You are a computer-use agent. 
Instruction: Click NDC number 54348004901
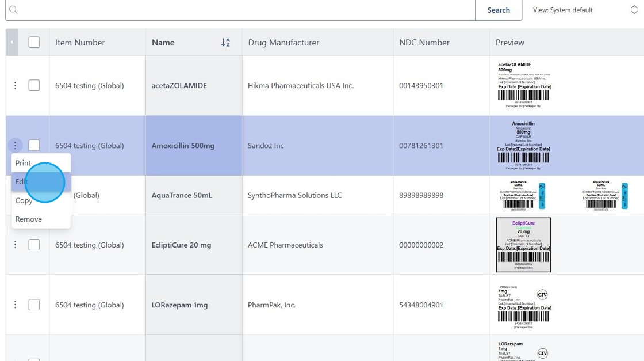(x=421, y=305)
